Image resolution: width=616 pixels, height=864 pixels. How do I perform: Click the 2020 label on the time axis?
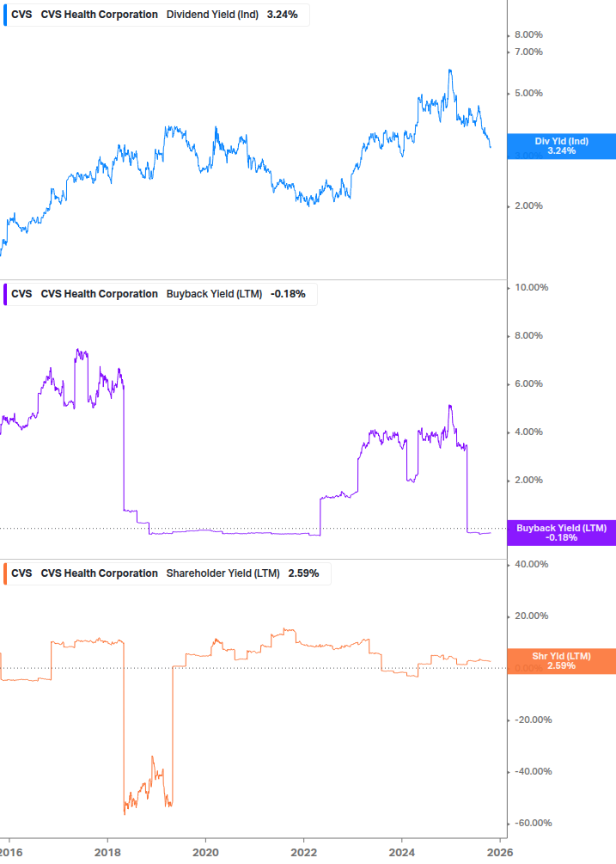click(x=205, y=851)
